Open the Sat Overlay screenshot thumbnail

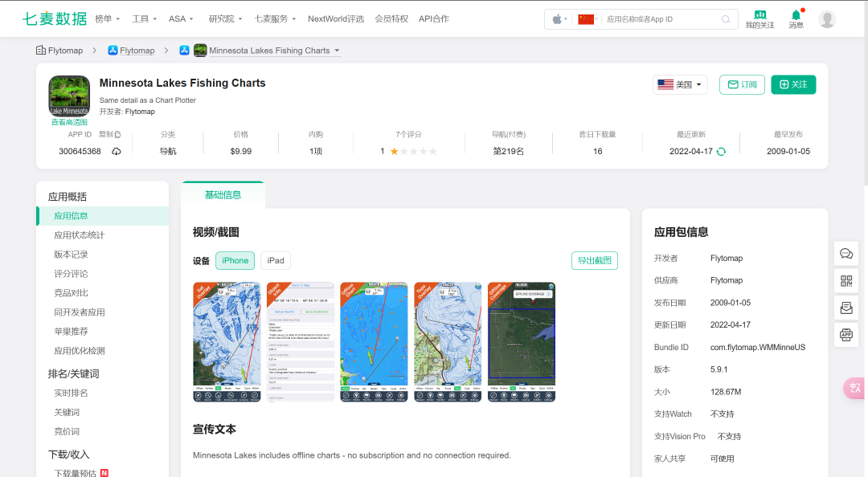(227, 342)
